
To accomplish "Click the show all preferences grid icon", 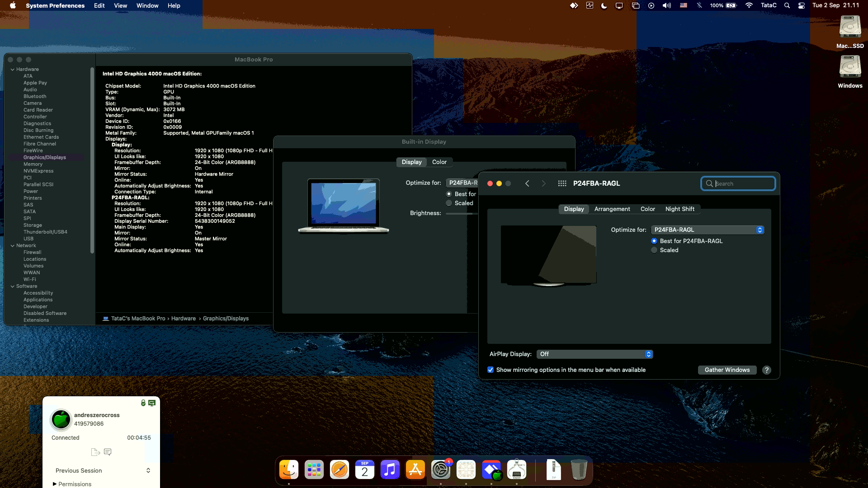I will coord(562,183).
